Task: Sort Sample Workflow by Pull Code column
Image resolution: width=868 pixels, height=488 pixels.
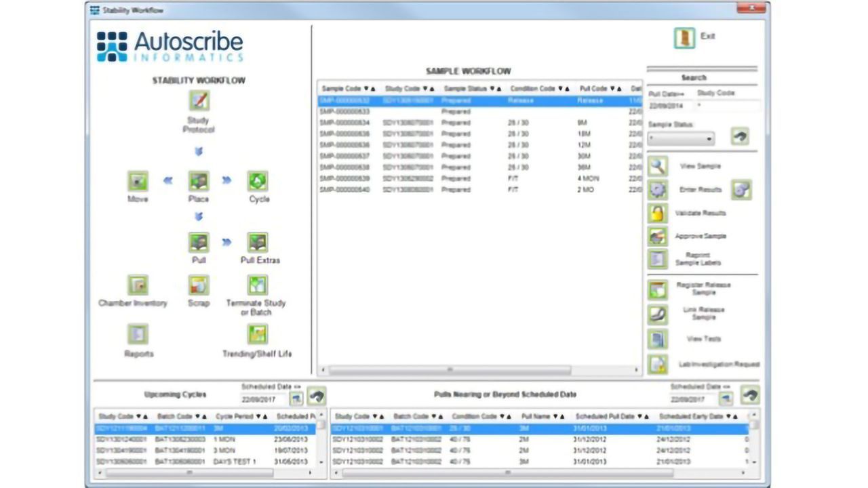Action: pos(601,89)
